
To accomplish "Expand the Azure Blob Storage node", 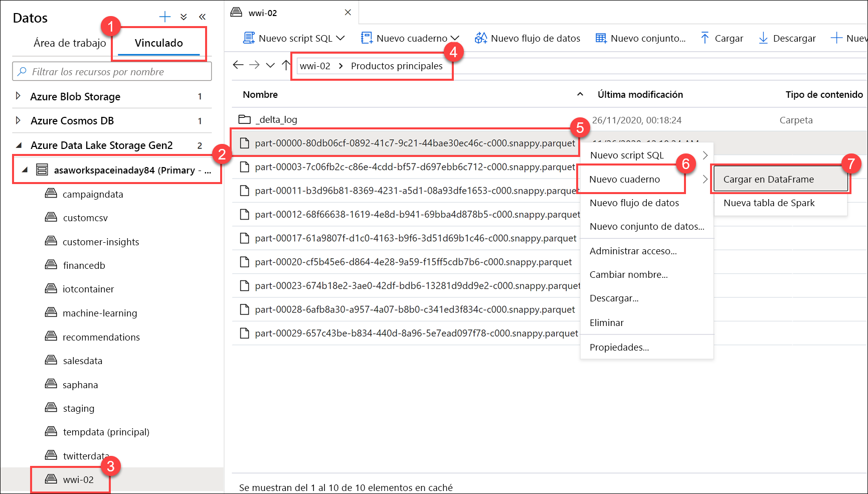I will click(x=18, y=96).
